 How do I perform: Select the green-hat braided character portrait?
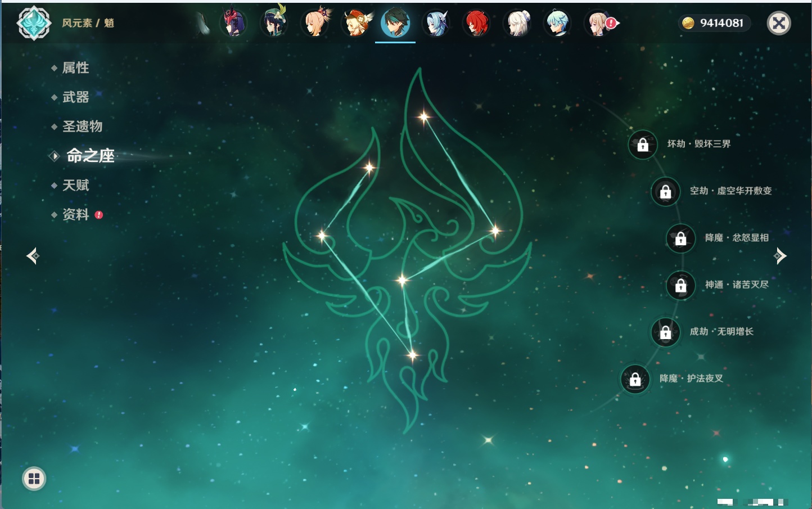(274, 23)
